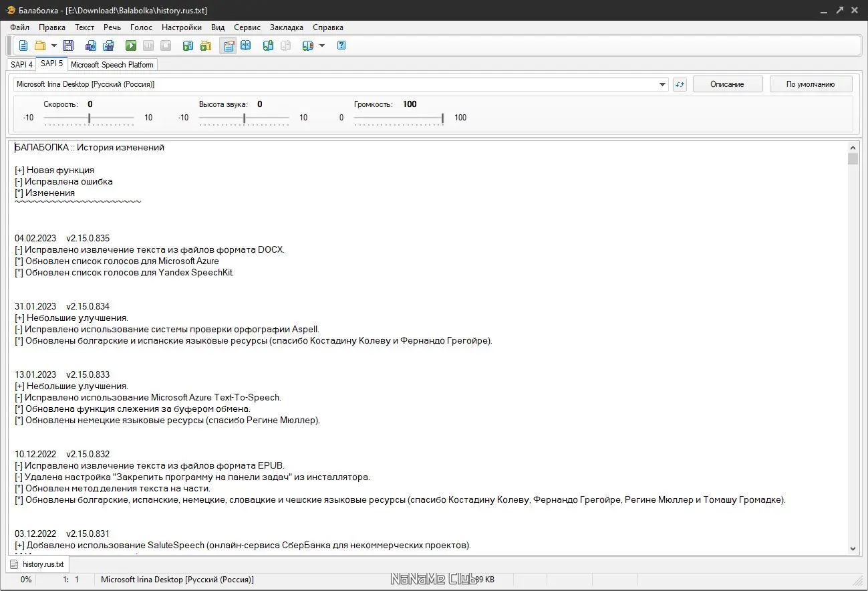Viewport: 868px width, 591px height.
Task: Click the yellow folder with play icon
Action: pyautogui.click(x=206, y=45)
